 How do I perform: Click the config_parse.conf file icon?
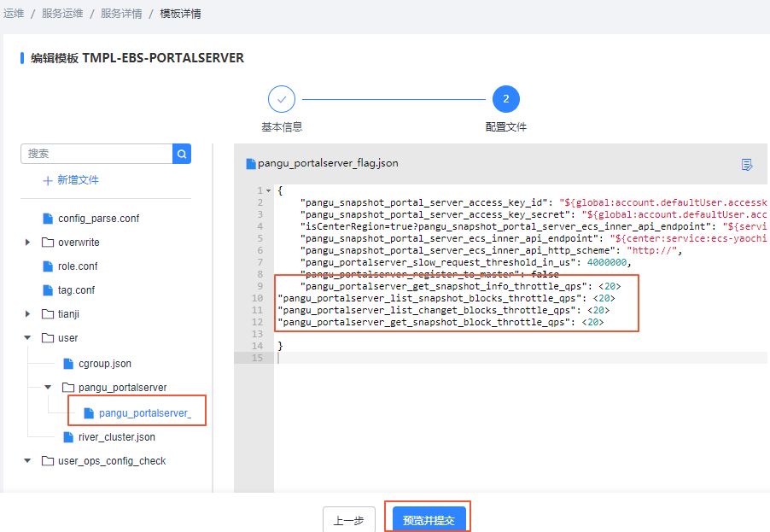[x=49, y=218]
